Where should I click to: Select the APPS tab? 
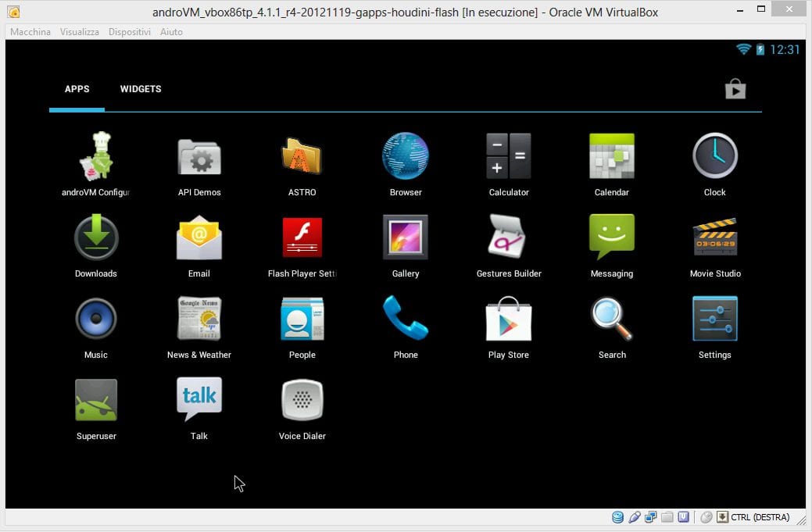click(77, 89)
